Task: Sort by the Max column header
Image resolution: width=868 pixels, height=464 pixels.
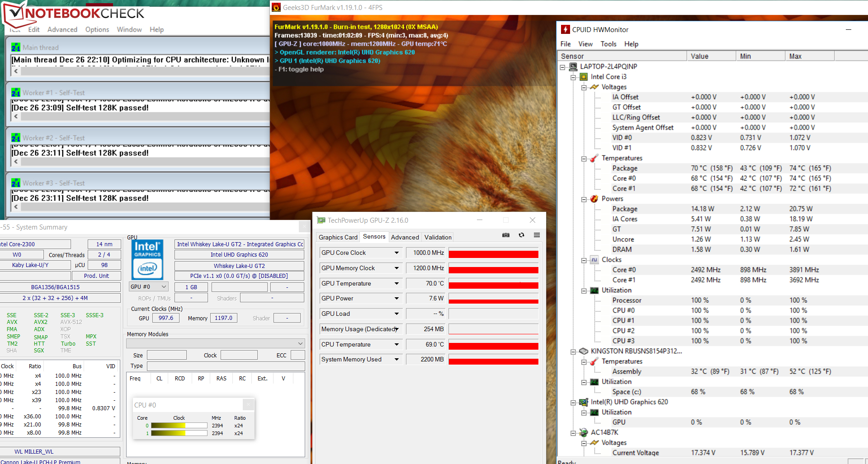Action: click(810, 56)
